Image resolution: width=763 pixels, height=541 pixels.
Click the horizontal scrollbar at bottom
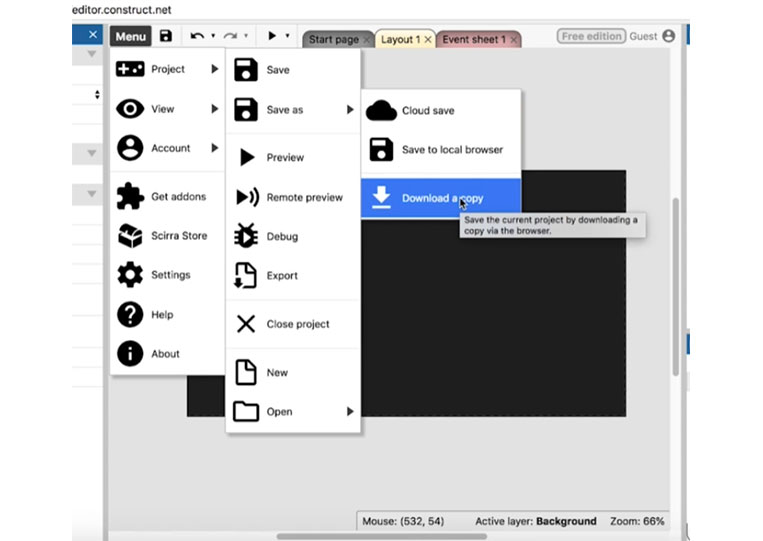[382, 537]
